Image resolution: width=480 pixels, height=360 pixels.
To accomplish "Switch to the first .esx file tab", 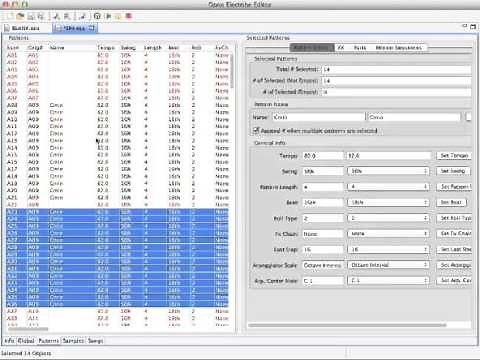I will point(27,28).
